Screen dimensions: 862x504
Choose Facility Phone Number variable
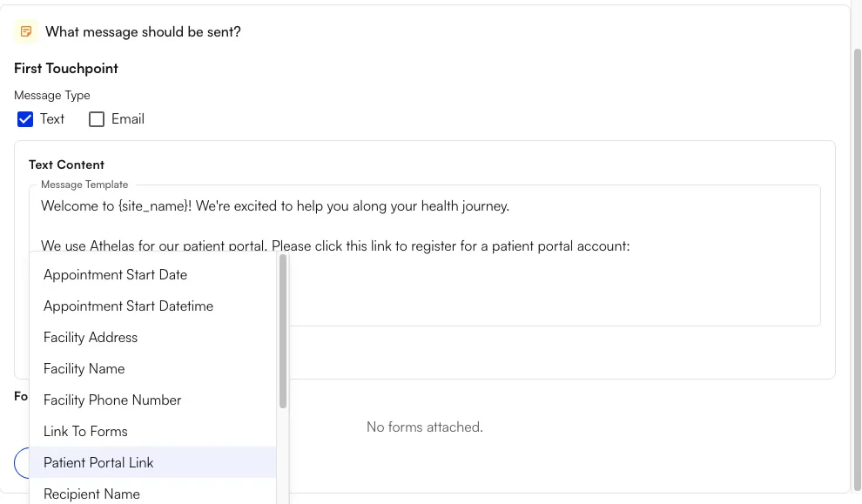coord(112,400)
